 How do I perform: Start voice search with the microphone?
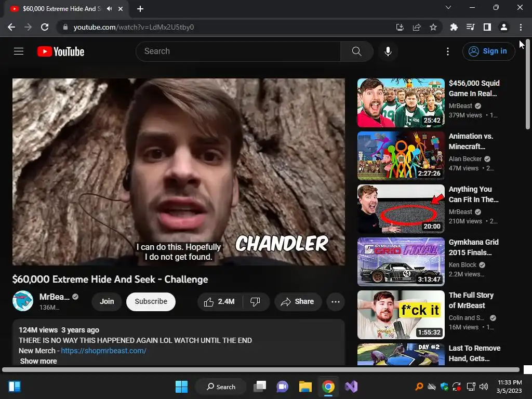(x=388, y=51)
